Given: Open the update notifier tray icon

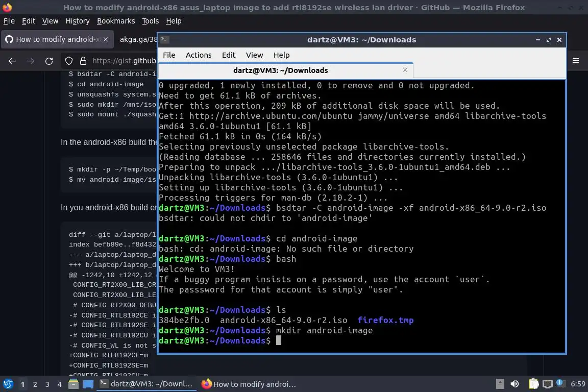Looking at the screenshot, I should [x=559, y=383].
